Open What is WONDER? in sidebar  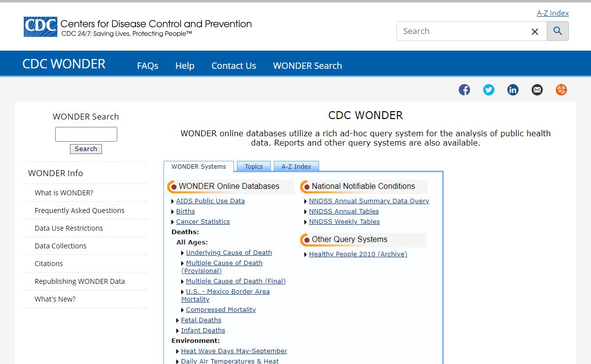[64, 193]
